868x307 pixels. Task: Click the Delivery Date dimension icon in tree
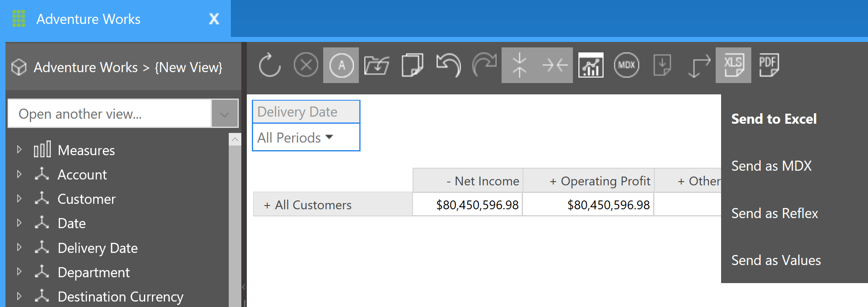42,247
